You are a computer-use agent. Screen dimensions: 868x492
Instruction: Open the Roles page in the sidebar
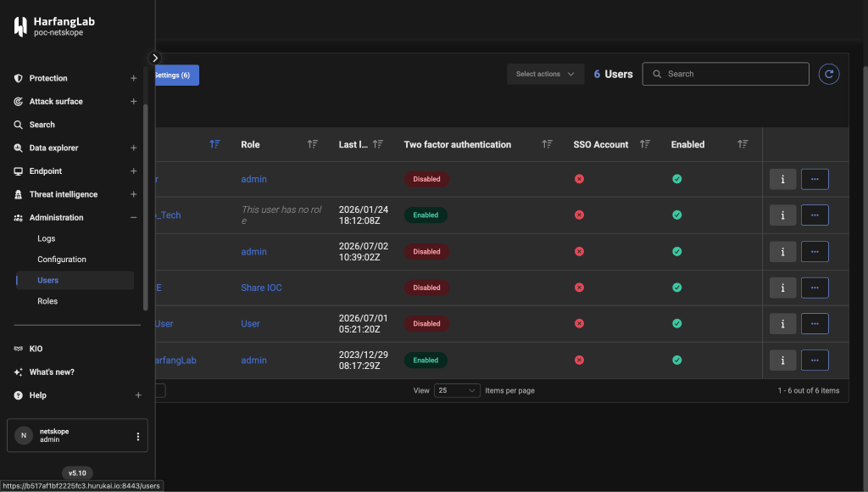47,301
